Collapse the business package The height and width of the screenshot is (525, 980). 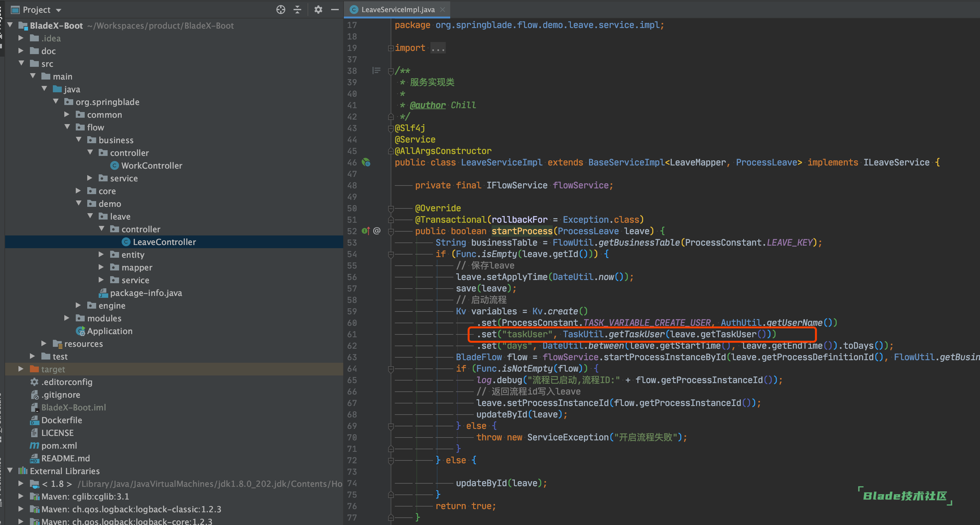tap(78, 139)
